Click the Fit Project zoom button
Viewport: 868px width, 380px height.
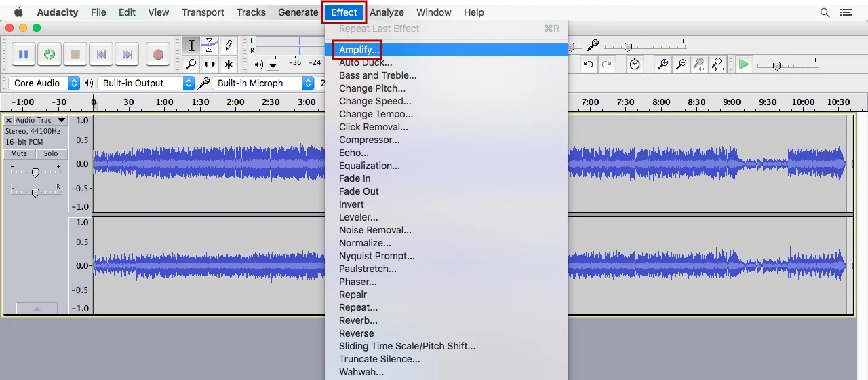(717, 64)
